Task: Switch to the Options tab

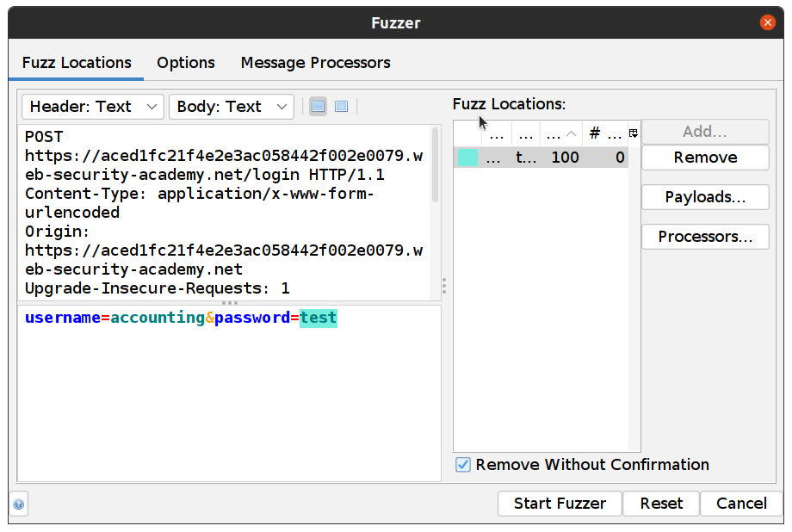Action: click(185, 62)
